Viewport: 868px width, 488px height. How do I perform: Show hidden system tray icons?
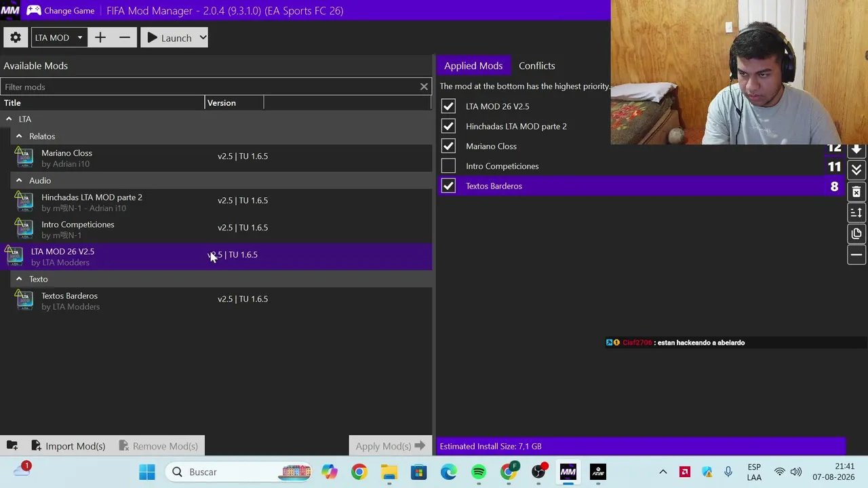(x=663, y=472)
